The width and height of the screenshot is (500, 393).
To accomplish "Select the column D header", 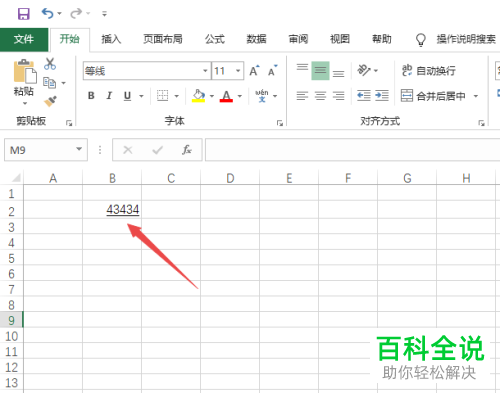I will [230, 178].
